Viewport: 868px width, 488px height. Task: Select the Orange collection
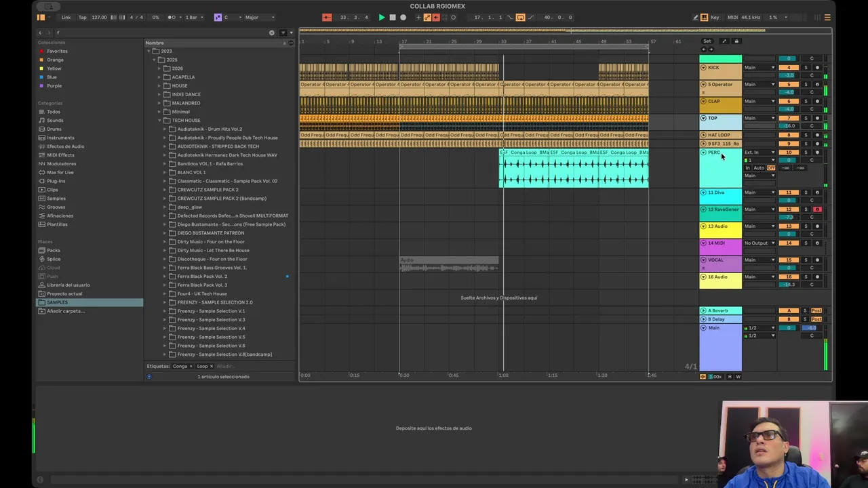coord(55,60)
